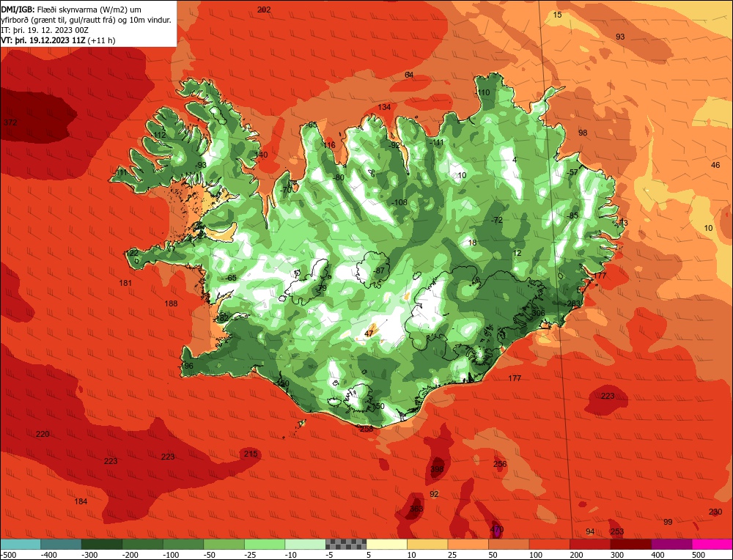733x560 pixels.
Task: Click the '500' legend scale label
Action: 699,555
